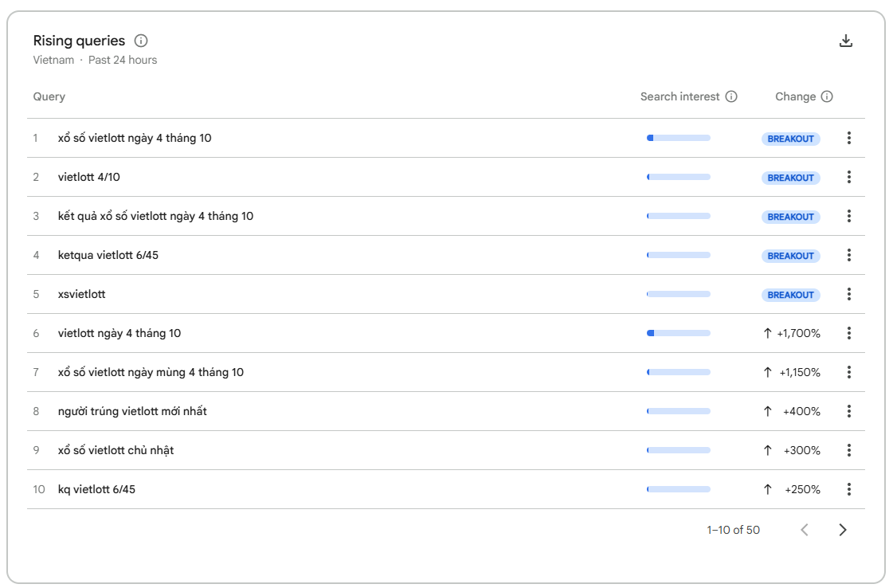Go to next page of queries
Image resolution: width=893 pixels, height=588 pixels.
pos(842,530)
